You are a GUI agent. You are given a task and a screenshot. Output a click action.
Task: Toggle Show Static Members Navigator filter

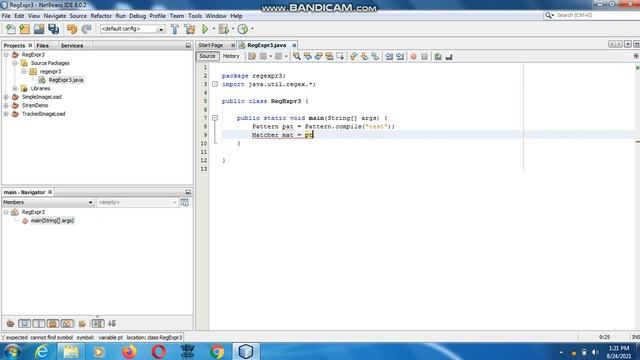39,324
